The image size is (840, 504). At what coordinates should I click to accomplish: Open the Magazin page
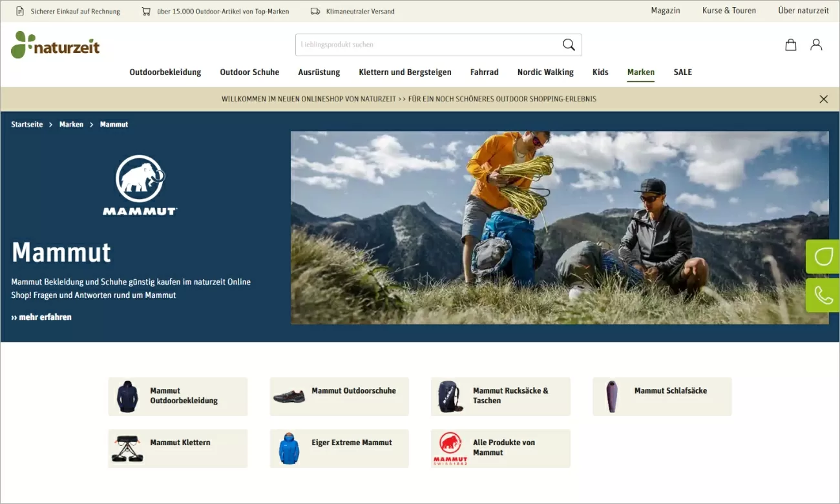[666, 10]
